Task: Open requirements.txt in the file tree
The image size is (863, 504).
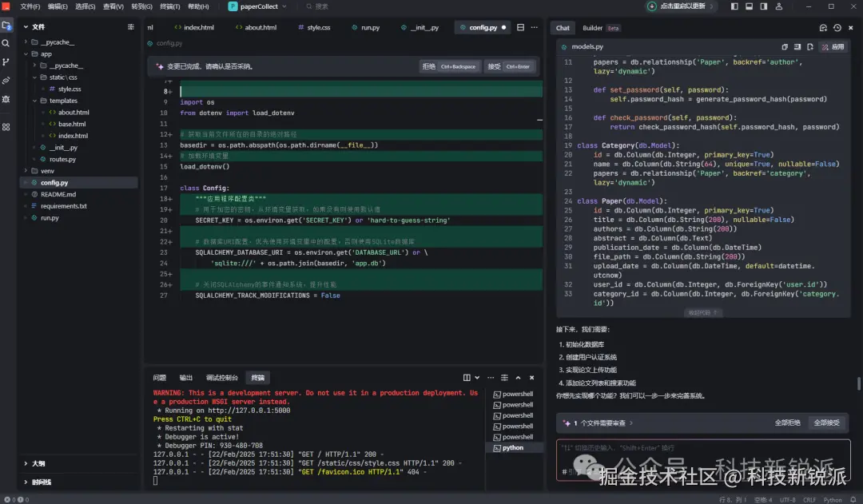Action: point(63,206)
